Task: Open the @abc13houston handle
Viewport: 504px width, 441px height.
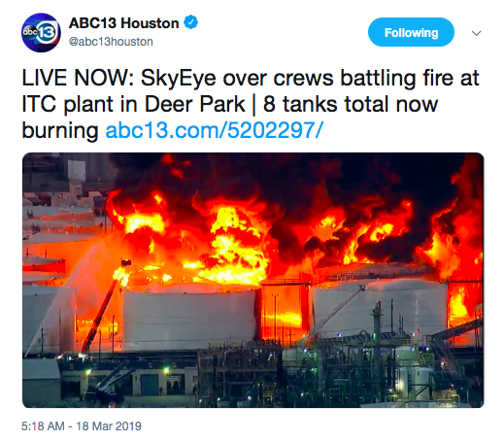Action: point(111,42)
